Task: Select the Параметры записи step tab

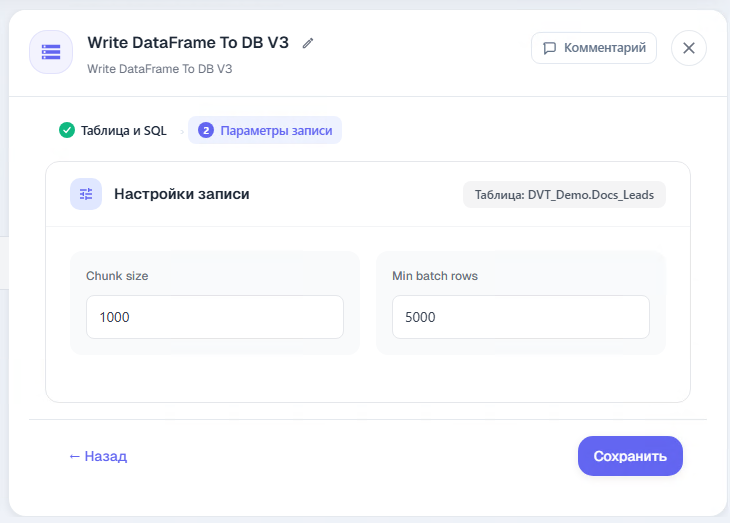Action: click(x=265, y=130)
